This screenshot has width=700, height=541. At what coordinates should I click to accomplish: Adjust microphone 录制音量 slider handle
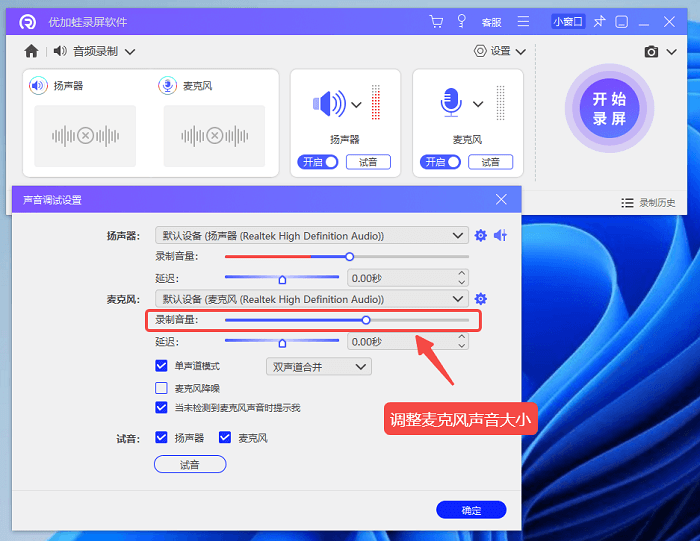click(x=366, y=320)
